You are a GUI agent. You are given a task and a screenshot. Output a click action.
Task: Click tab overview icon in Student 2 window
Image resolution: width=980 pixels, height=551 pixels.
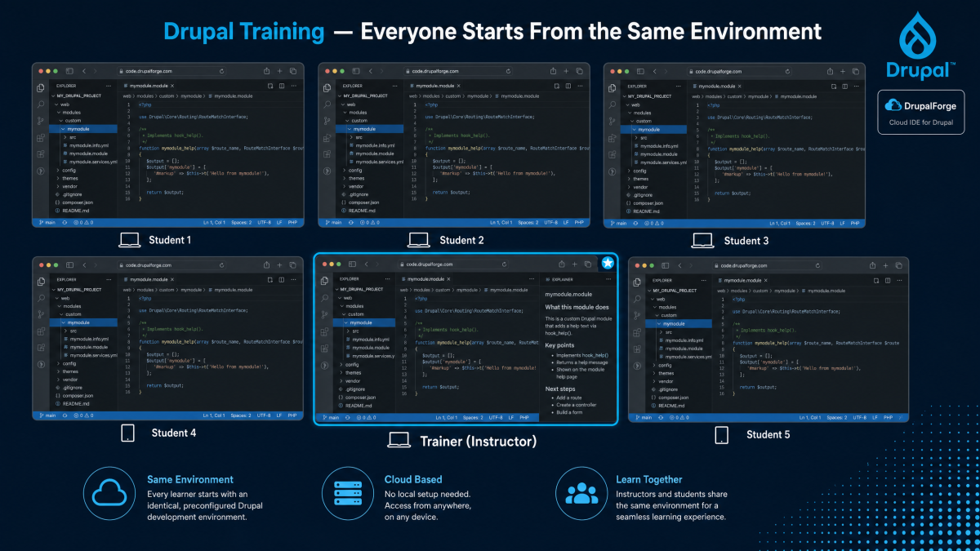pyautogui.click(x=578, y=71)
